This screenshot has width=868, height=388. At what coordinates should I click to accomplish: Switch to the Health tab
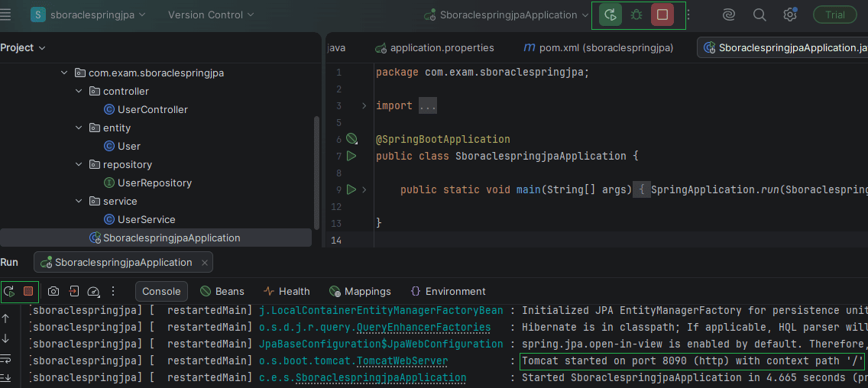click(287, 291)
